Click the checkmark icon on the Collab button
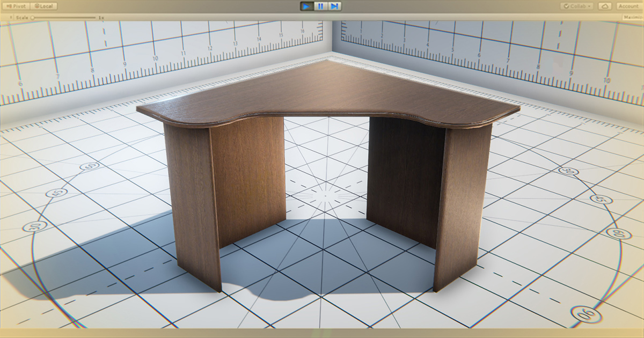Viewport: 644px width, 338px height. pyautogui.click(x=567, y=6)
